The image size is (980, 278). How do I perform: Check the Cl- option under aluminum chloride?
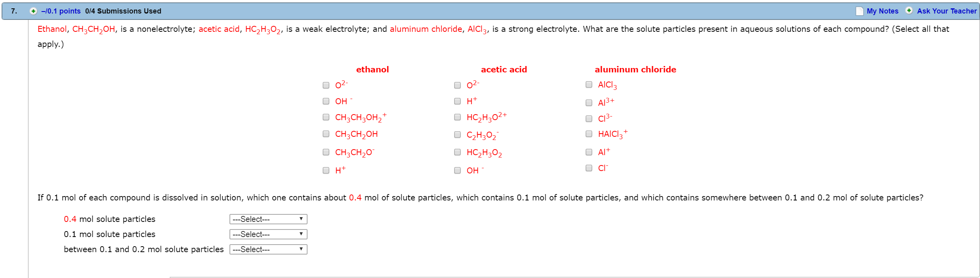pos(589,168)
